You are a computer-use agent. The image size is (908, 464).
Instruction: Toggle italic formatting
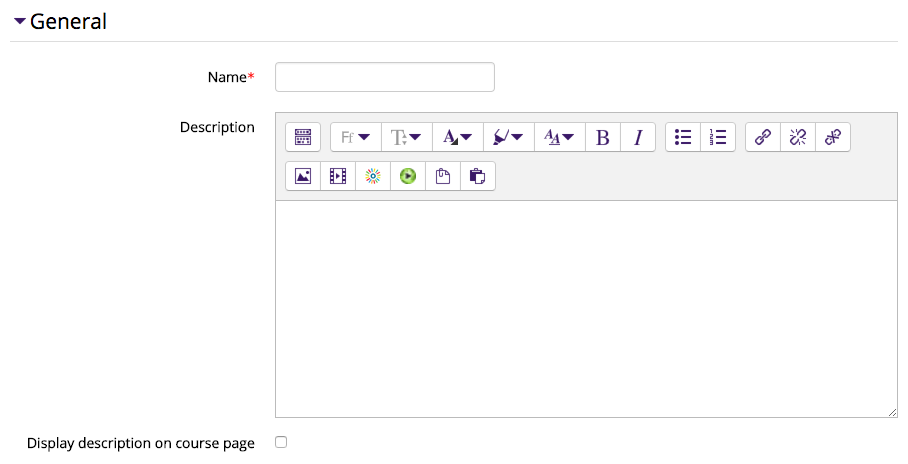click(x=638, y=137)
